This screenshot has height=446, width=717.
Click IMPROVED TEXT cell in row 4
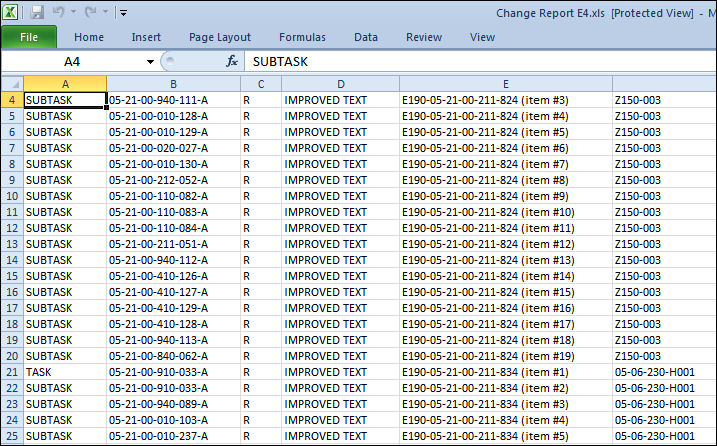[341, 100]
